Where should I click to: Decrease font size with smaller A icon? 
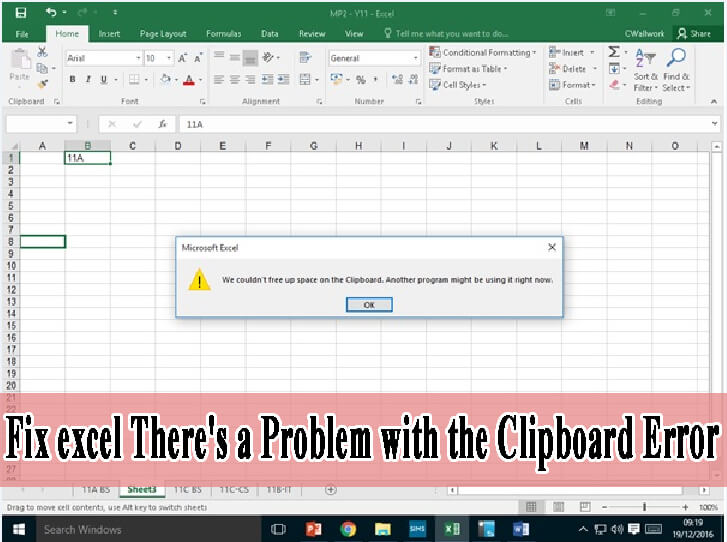pos(198,58)
